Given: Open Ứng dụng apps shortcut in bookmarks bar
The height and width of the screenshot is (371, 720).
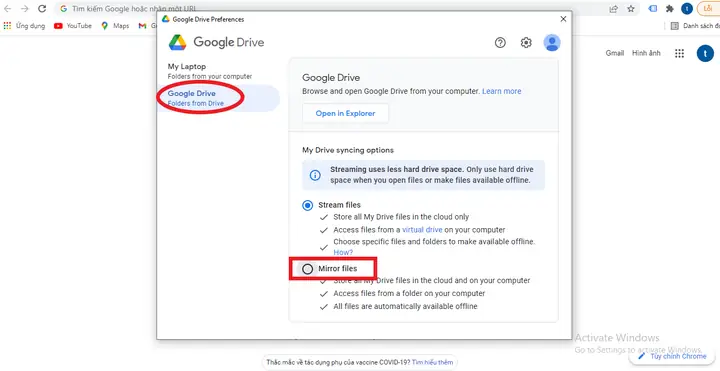Looking at the screenshot, I should coord(24,26).
